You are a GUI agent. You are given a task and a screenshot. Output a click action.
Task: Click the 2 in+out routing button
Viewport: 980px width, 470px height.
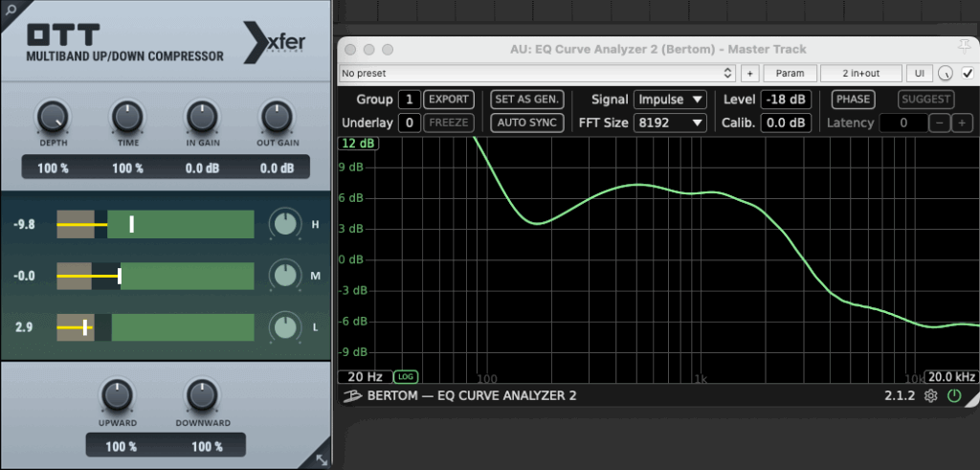click(861, 74)
